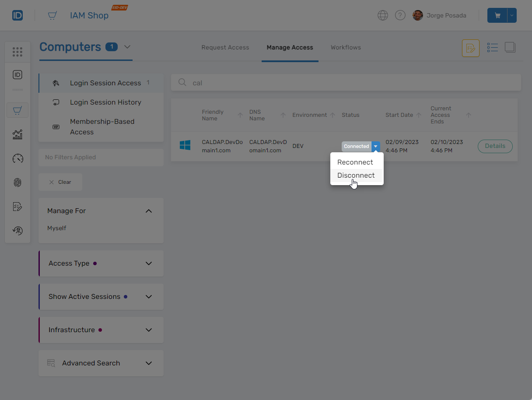This screenshot has width=532, height=400.
Task: Select Disconnect from the status menu
Action: pyautogui.click(x=356, y=175)
